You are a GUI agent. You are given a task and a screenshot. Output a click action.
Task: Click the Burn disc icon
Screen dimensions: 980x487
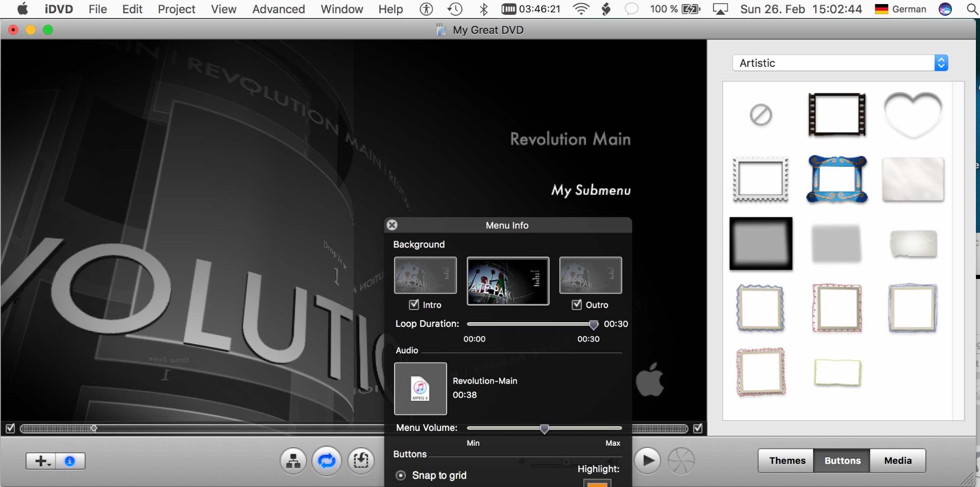pyautogui.click(x=681, y=461)
